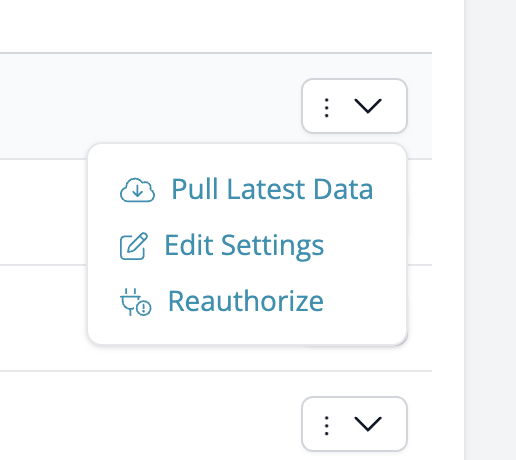Click the three-dot icon in the bottom actions button

[x=327, y=425]
